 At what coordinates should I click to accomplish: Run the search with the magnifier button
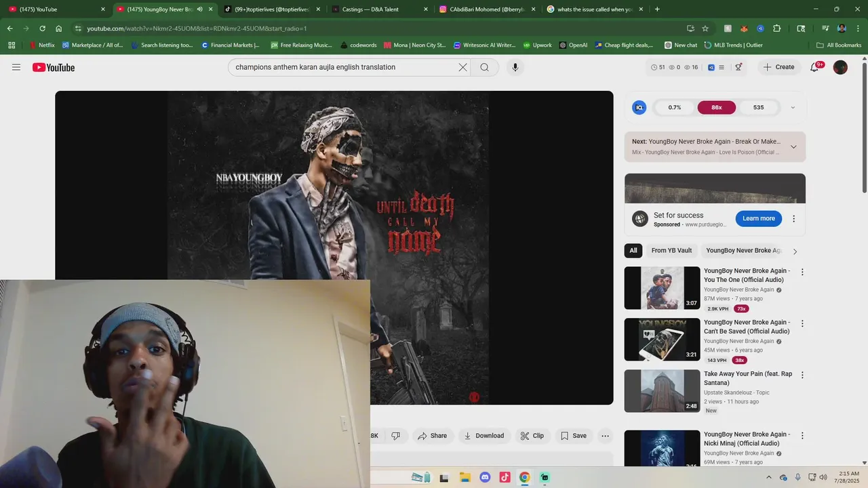pyautogui.click(x=484, y=67)
